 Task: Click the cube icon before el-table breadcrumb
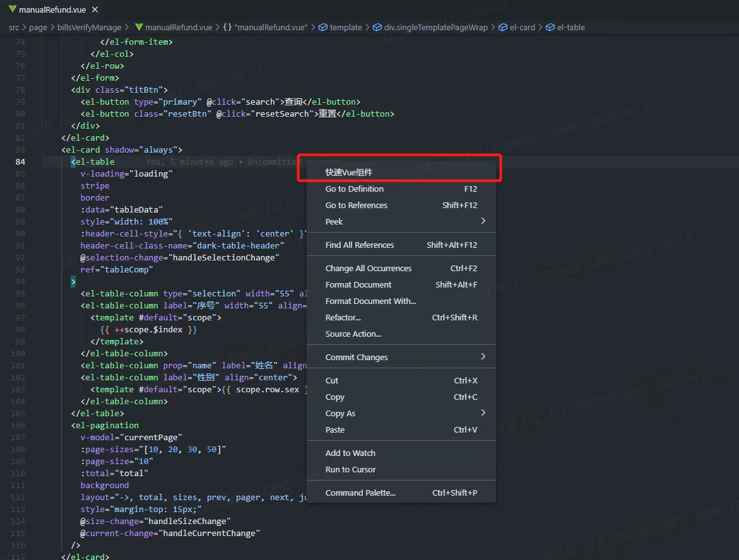550,27
